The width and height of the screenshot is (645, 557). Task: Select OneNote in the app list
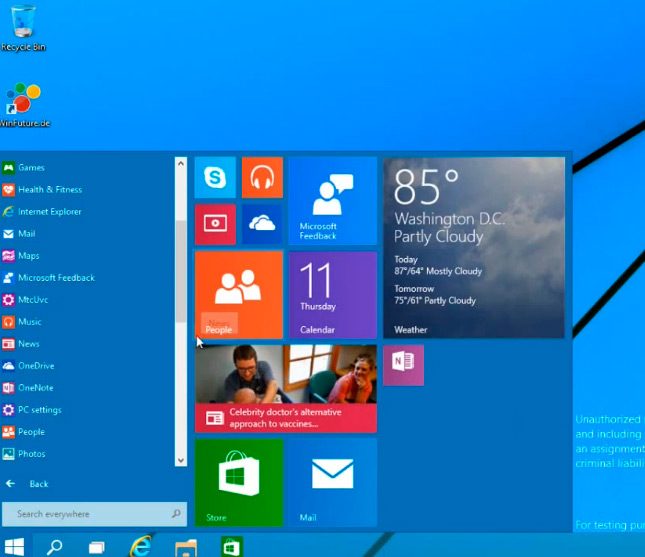tap(87, 388)
